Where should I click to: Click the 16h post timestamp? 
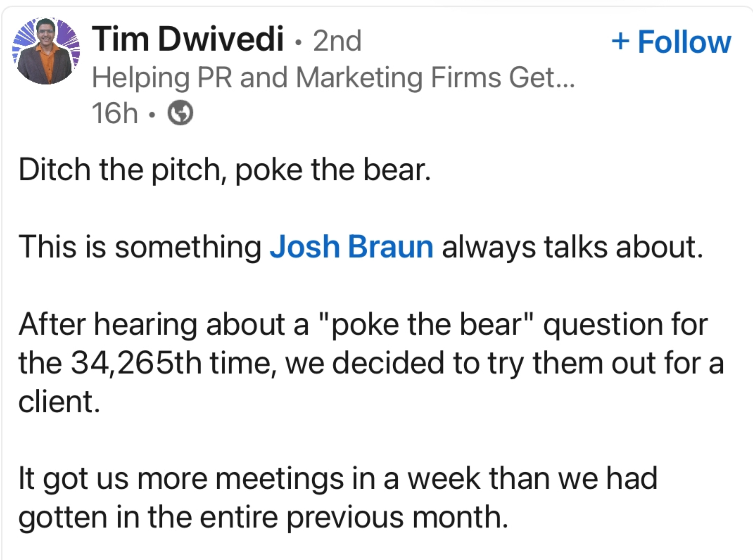point(115,113)
